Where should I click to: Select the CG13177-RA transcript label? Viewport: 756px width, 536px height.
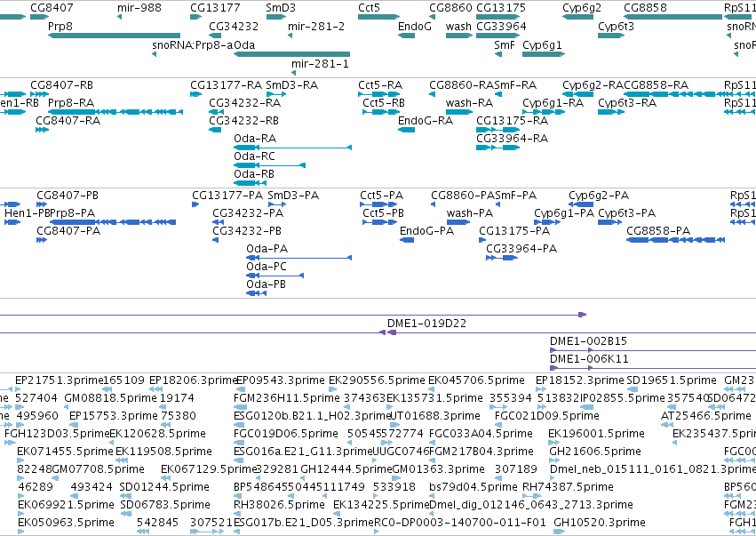pyautogui.click(x=227, y=85)
